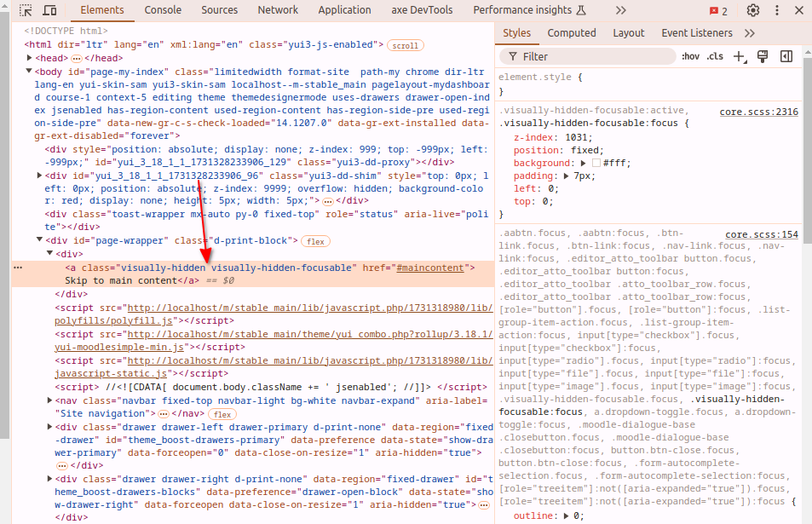Screen dimensions: 812x524
Task: Open the Performance insights tab
Action: [x=529, y=10]
